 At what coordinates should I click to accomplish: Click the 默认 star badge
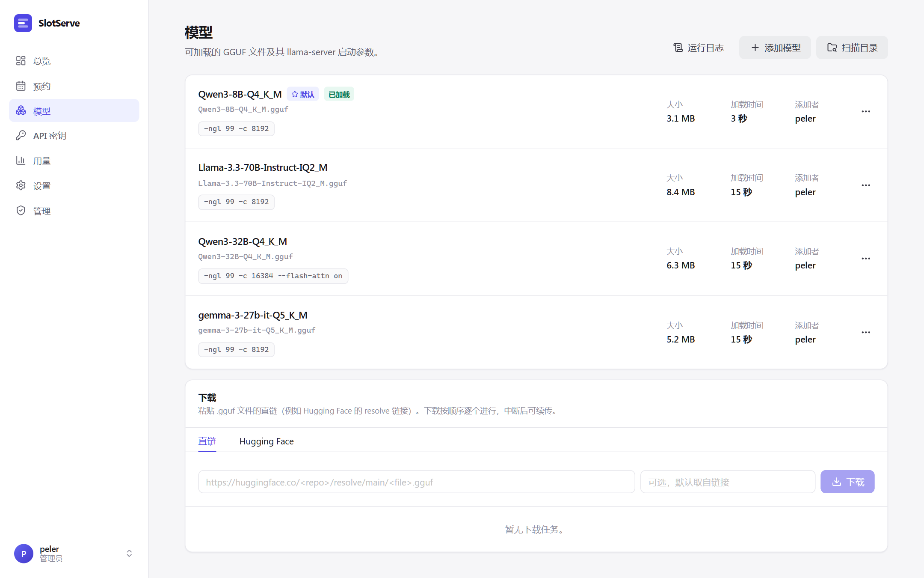click(x=303, y=94)
